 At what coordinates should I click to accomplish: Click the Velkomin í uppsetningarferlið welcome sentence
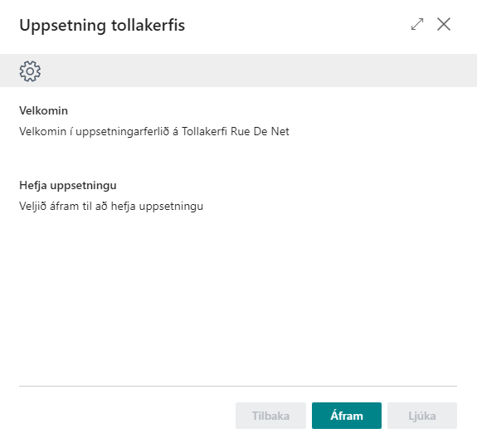tap(154, 132)
